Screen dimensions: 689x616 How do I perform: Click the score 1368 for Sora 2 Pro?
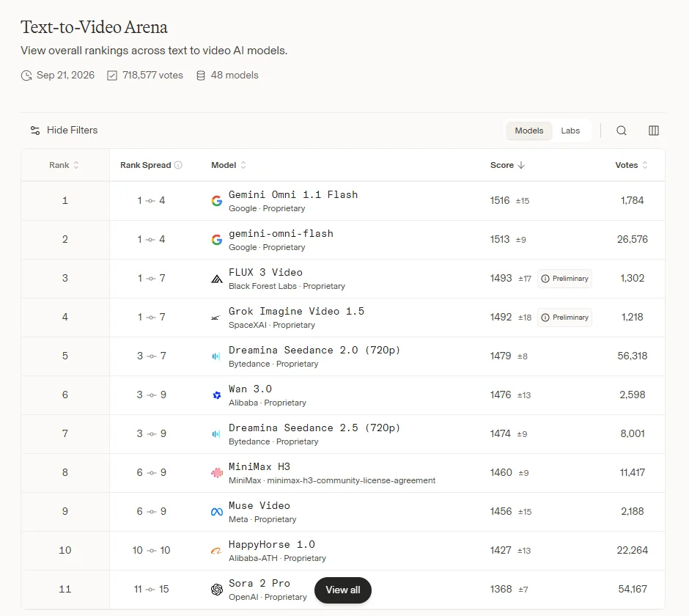[501, 589]
